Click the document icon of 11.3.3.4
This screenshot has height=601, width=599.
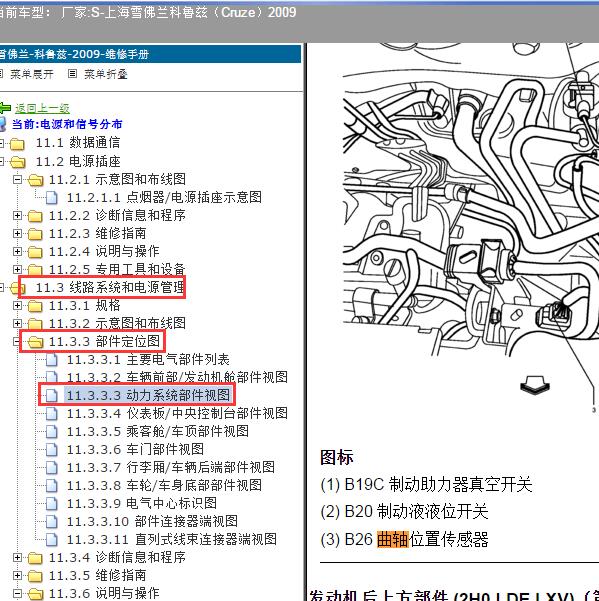(x=51, y=414)
